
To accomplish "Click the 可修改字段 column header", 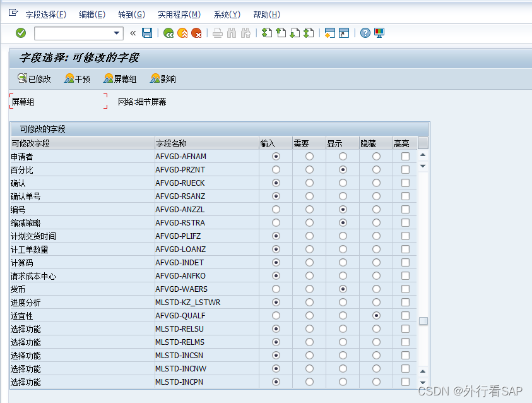I will [x=82, y=143].
